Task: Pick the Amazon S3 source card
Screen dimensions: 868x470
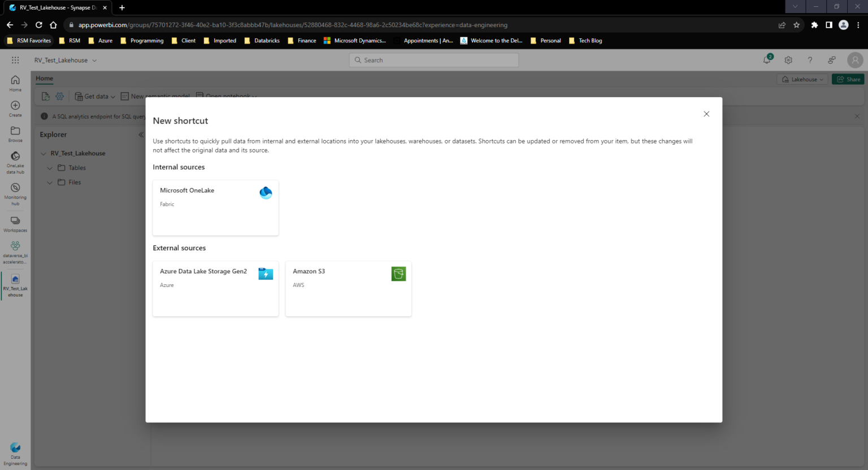Action: click(x=348, y=289)
